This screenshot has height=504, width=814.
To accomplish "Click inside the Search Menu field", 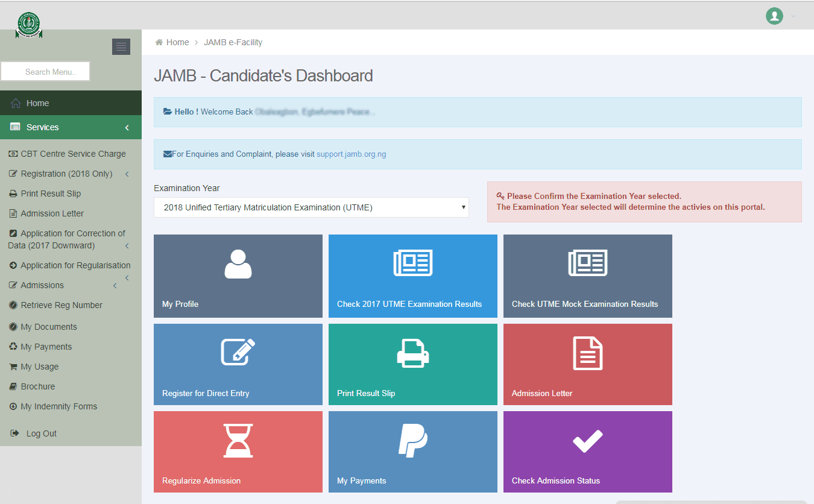I will [x=45, y=71].
